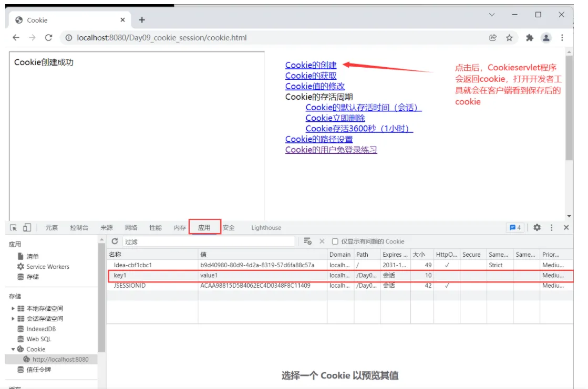Select the key1 cookie row

coord(341,275)
